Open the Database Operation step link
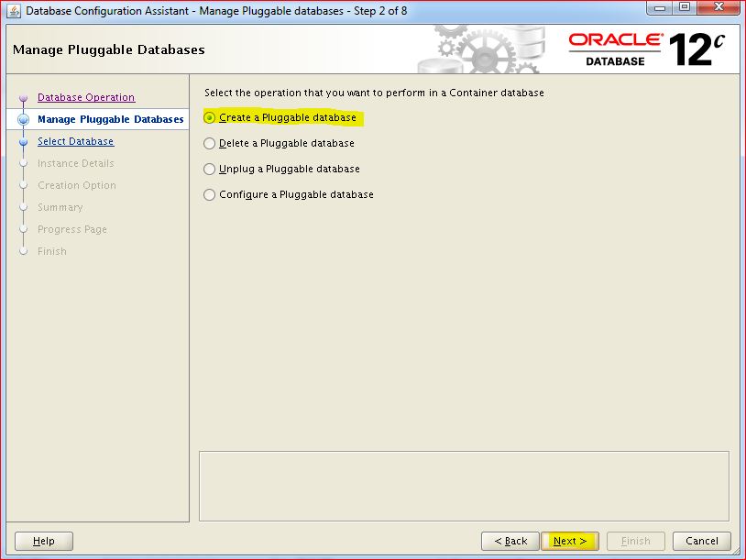The height and width of the screenshot is (560, 746). (86, 97)
